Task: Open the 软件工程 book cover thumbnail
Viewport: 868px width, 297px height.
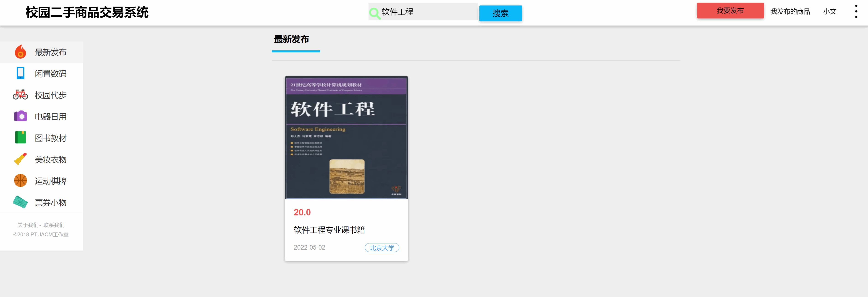Action: (346, 138)
